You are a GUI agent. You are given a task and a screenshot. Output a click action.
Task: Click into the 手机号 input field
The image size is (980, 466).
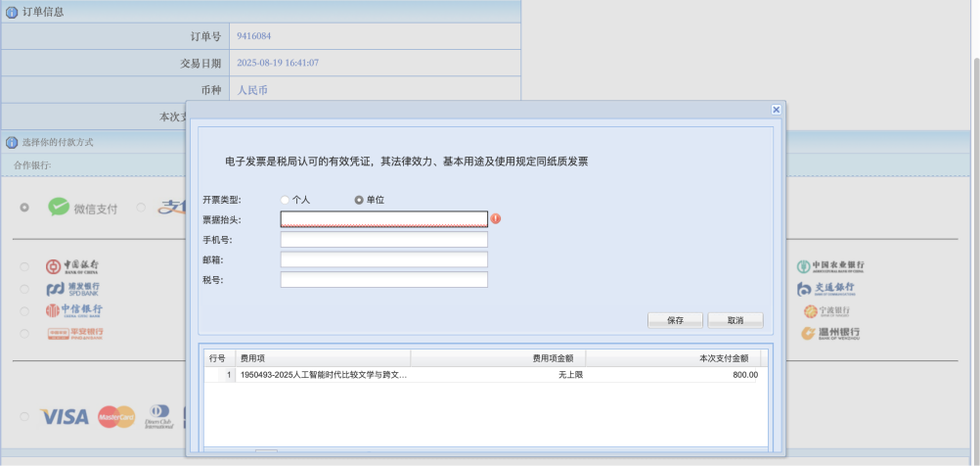click(383, 240)
